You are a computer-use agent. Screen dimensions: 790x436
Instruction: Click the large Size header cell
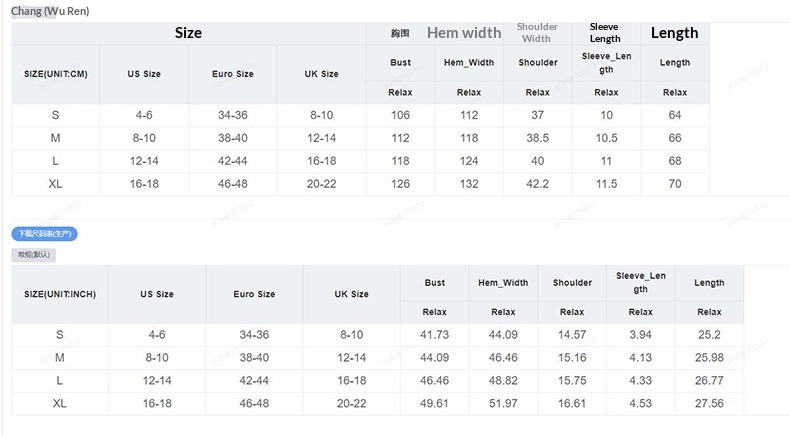(189, 33)
